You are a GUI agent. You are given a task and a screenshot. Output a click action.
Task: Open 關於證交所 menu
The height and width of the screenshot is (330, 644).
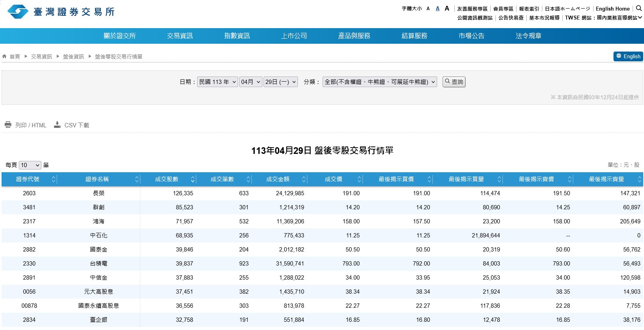[120, 36]
